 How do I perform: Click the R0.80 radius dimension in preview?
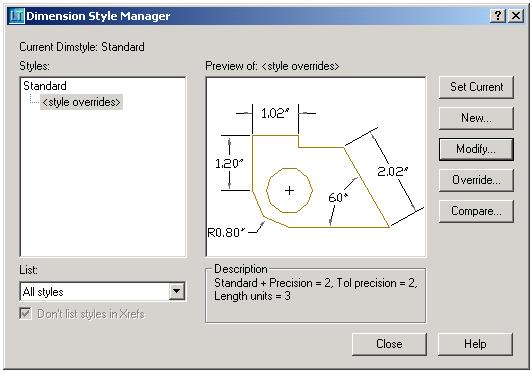226,233
